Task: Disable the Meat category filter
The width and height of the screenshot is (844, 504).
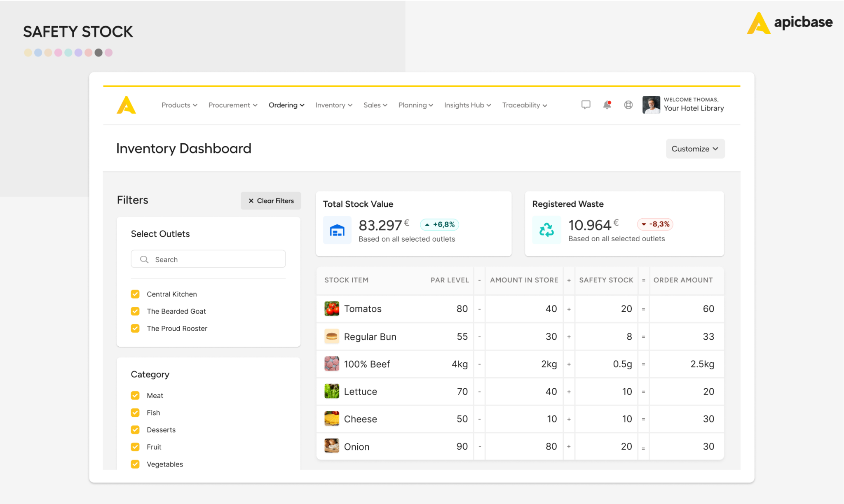Action: coord(135,395)
